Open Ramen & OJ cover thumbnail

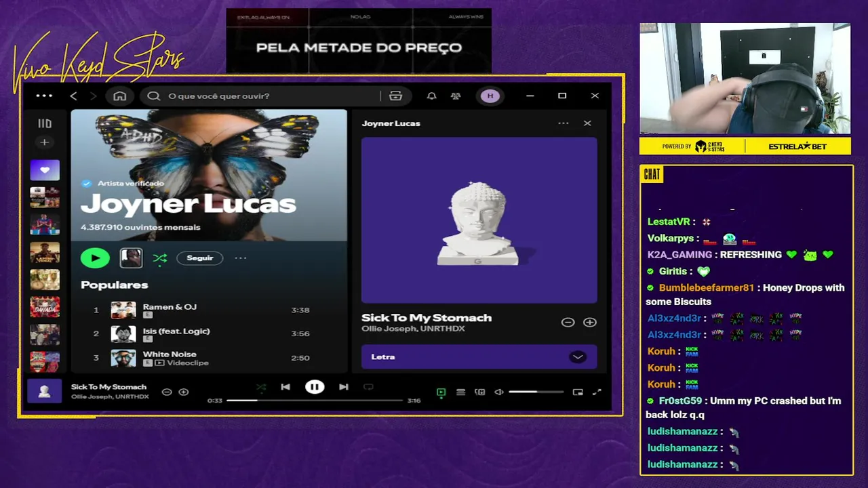(x=123, y=310)
